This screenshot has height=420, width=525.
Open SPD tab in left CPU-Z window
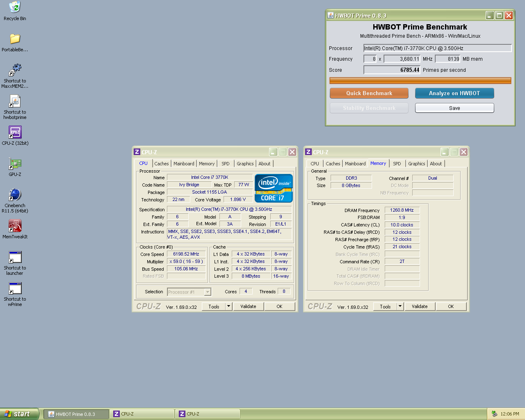point(226,164)
